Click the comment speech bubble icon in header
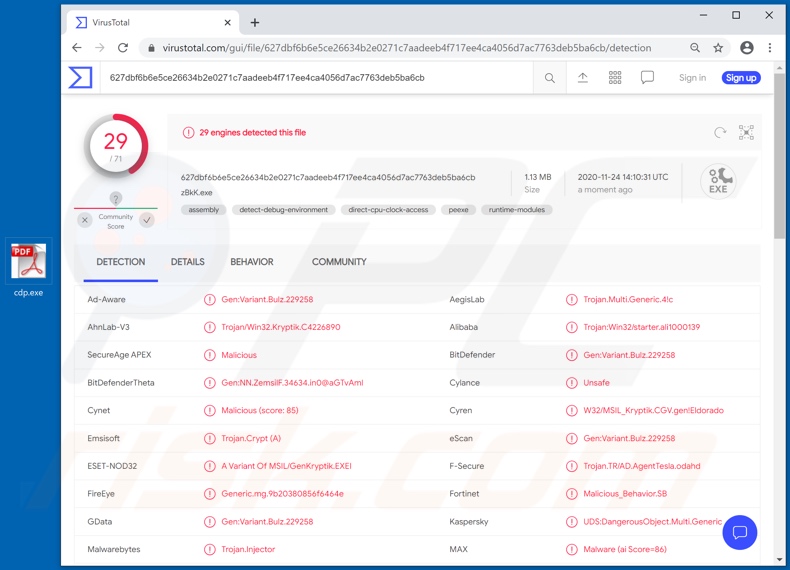The image size is (790, 570). click(x=647, y=78)
